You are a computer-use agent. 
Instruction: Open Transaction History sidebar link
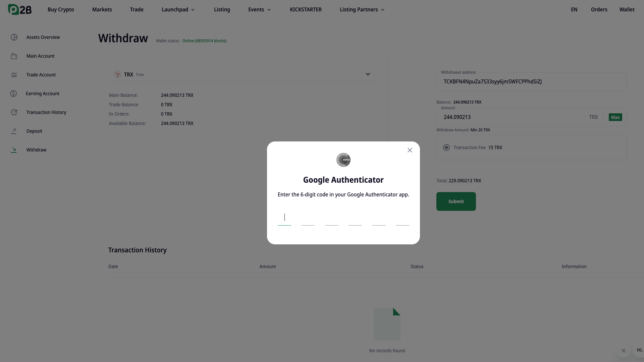pyautogui.click(x=46, y=112)
